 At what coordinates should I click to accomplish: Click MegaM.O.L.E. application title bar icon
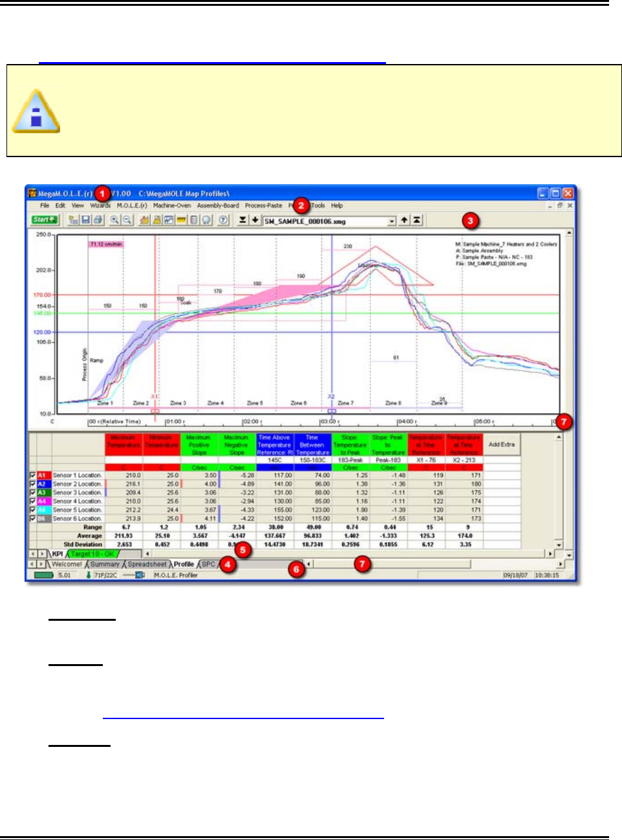pyautogui.click(x=32, y=193)
